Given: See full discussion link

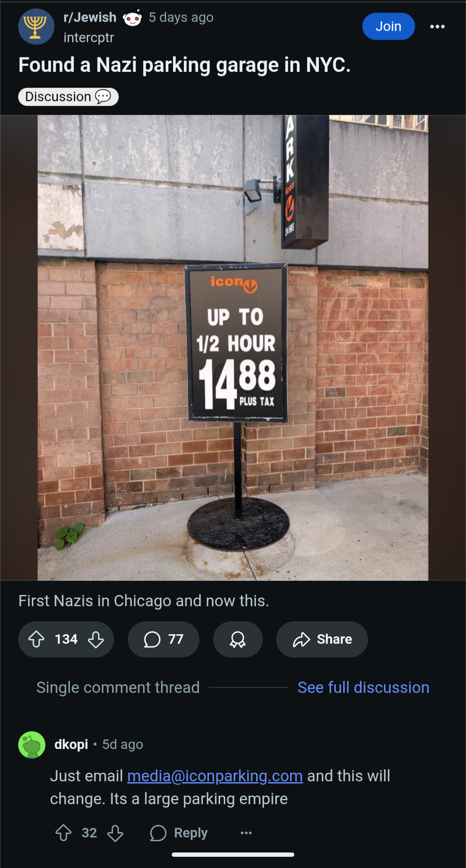Looking at the screenshot, I should point(363,687).
